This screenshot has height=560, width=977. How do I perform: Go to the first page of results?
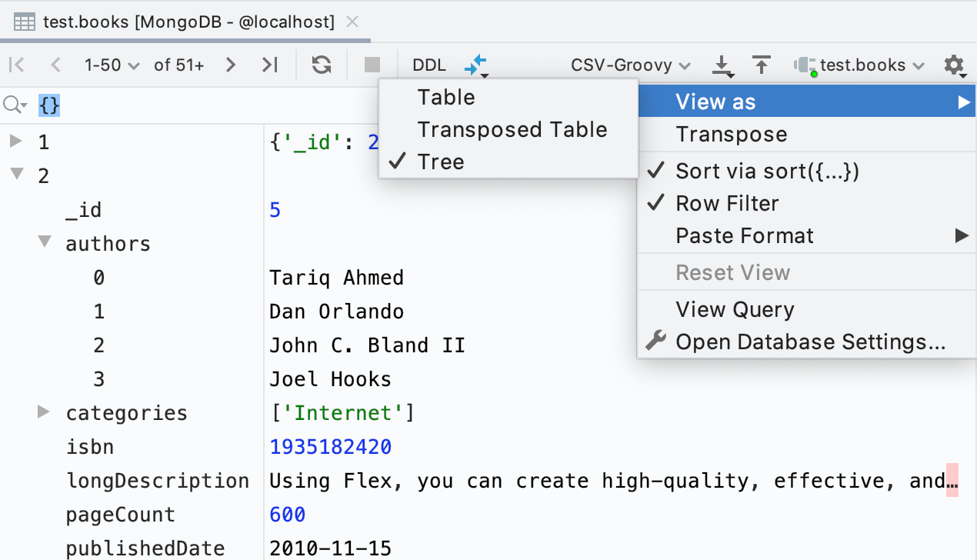(17, 65)
